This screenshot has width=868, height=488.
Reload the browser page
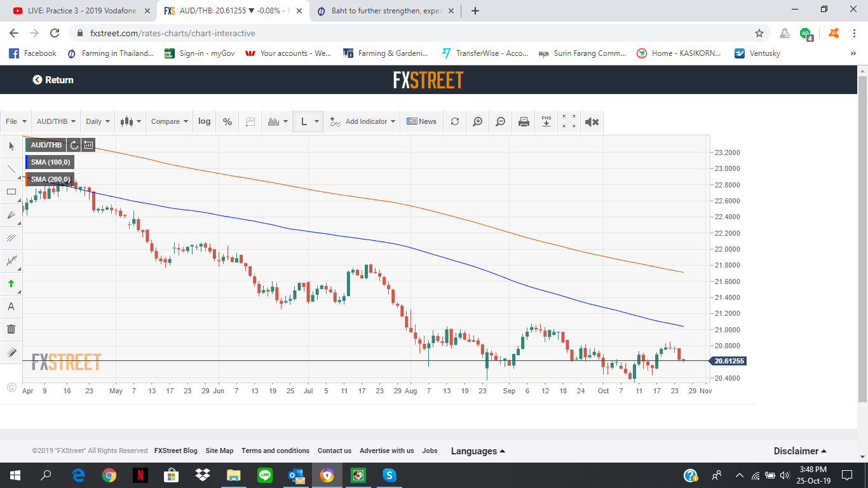(55, 33)
